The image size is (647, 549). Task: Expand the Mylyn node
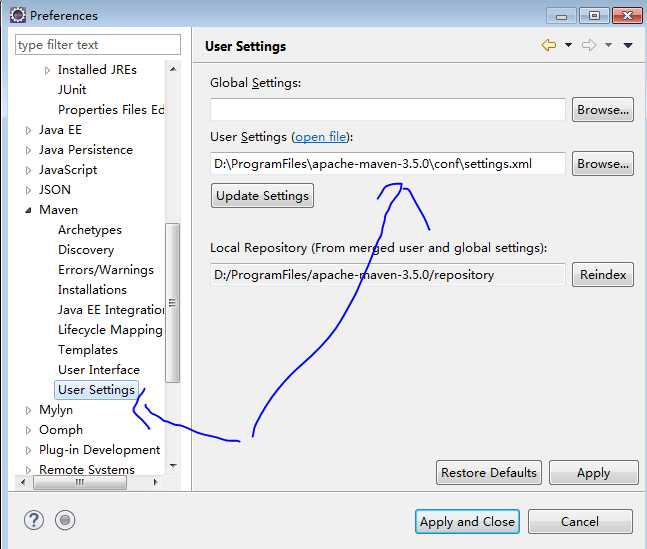click(28, 410)
